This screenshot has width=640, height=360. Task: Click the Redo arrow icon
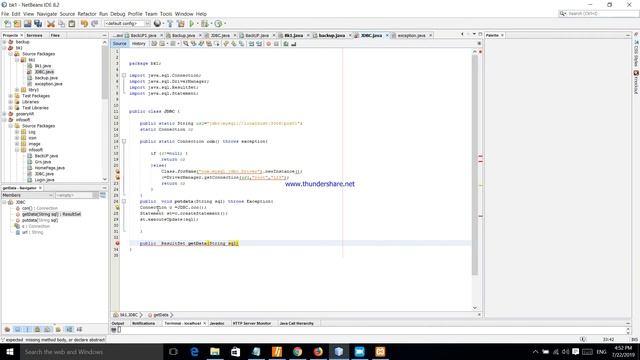94,24
